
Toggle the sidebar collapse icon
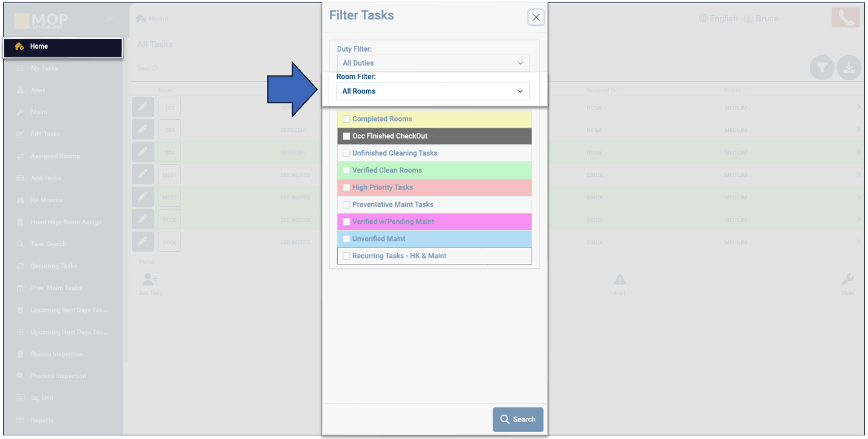pos(110,19)
